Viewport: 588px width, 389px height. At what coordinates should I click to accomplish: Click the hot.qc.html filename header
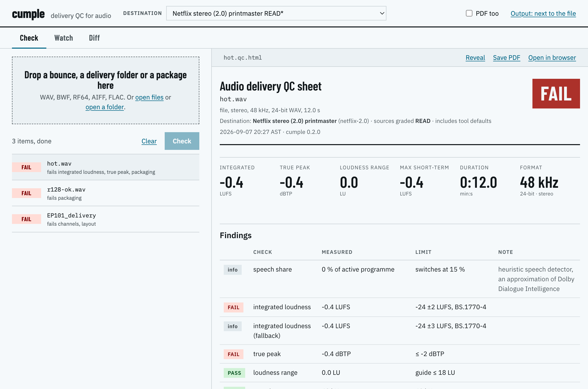243,58
